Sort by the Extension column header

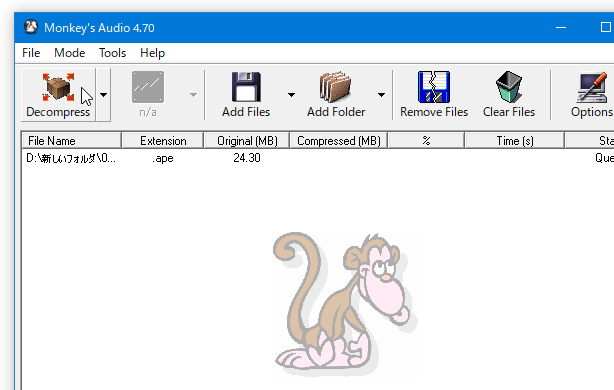[x=163, y=141]
